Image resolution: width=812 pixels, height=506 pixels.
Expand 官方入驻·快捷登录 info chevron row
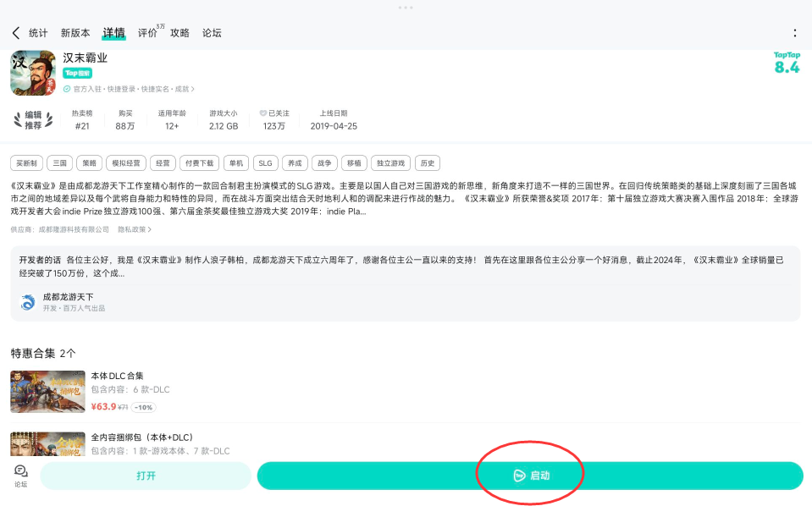(129, 89)
